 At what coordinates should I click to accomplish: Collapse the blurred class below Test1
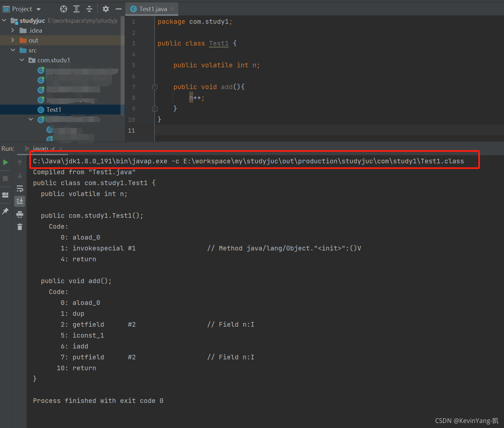click(x=31, y=119)
